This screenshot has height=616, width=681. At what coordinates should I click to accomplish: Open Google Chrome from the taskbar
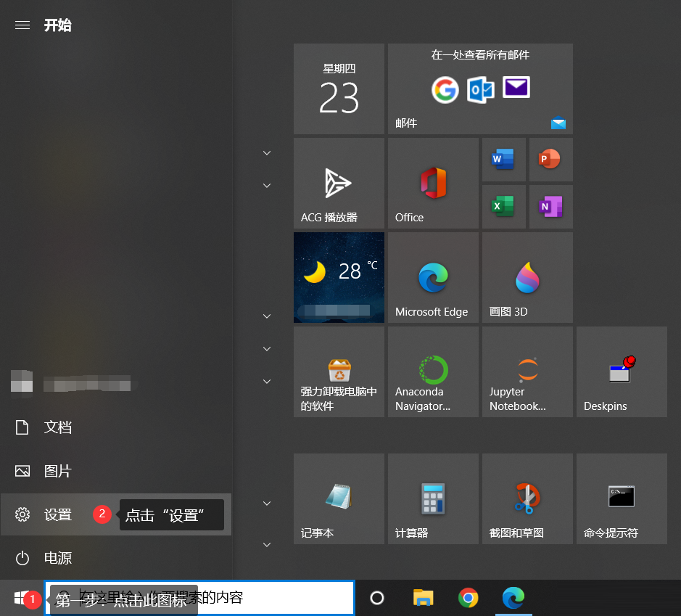click(x=469, y=598)
